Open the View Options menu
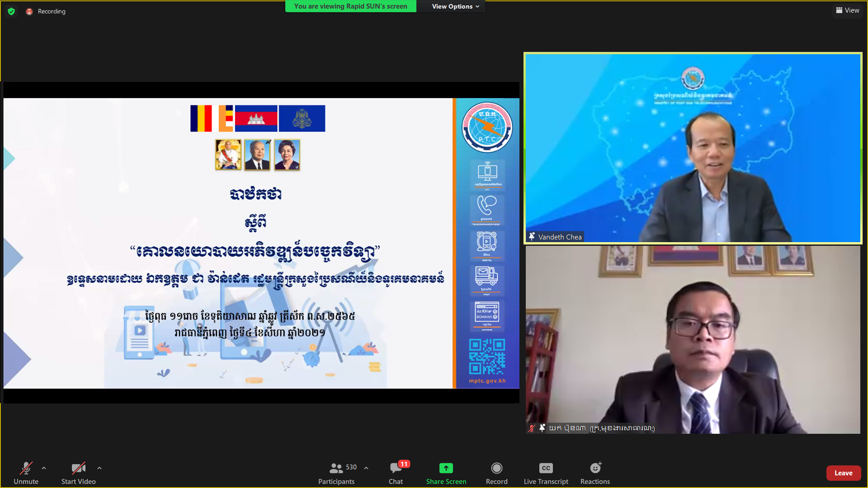Screen dimensions: 868x488 click(455, 6)
